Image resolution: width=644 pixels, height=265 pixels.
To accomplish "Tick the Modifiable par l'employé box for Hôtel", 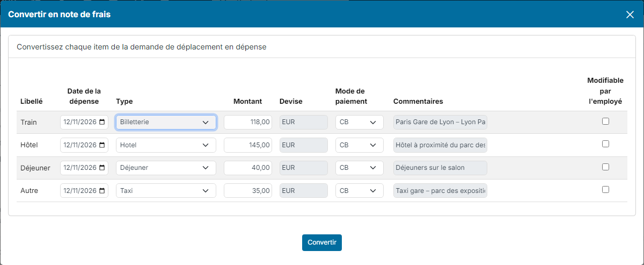I will 605,144.
